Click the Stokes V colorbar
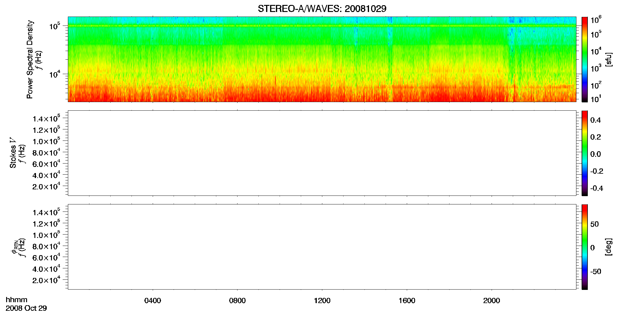 point(585,153)
